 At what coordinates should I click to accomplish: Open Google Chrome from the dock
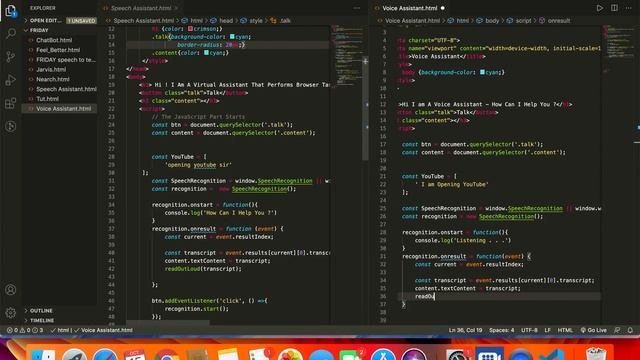point(167,354)
